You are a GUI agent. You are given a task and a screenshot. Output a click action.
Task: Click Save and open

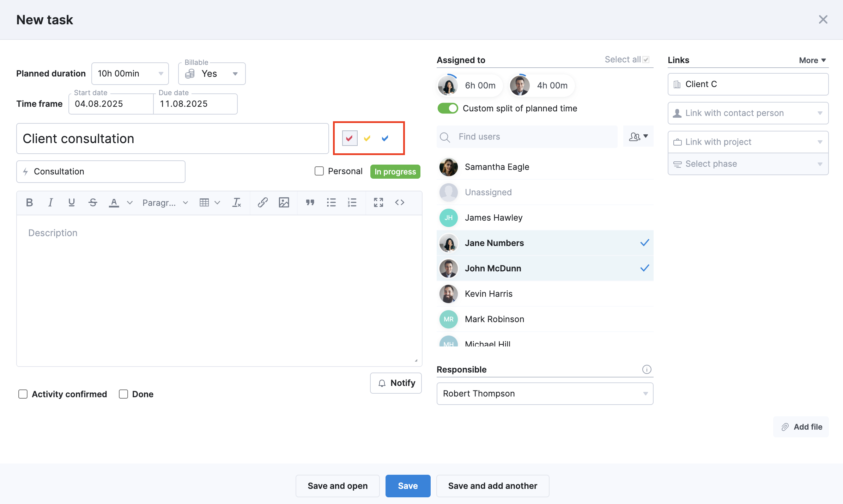click(338, 486)
